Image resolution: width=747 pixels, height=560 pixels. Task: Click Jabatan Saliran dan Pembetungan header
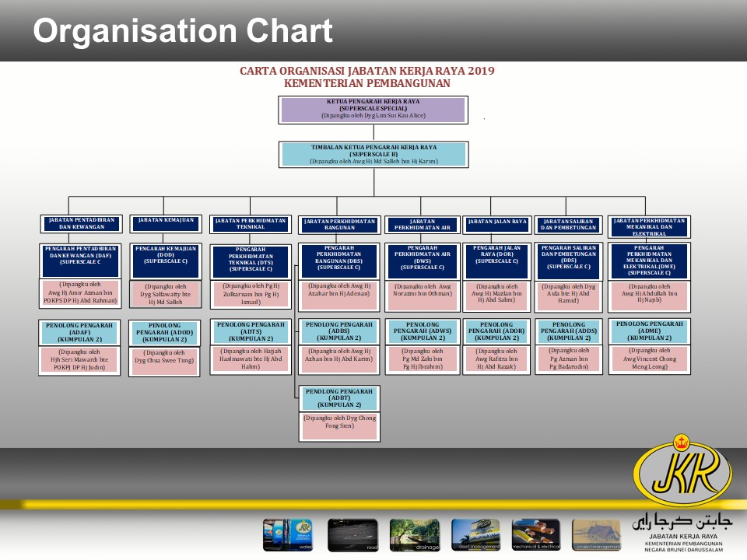[x=568, y=225]
